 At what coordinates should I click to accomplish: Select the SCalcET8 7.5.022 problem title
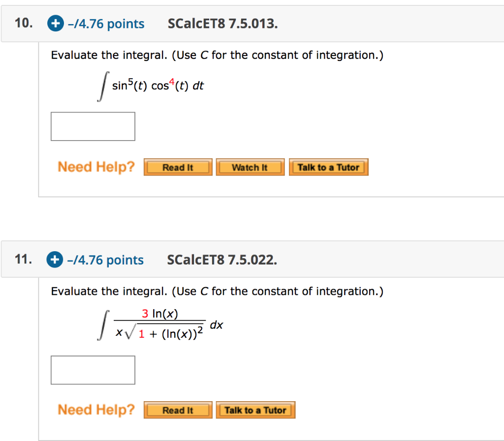coord(222,260)
